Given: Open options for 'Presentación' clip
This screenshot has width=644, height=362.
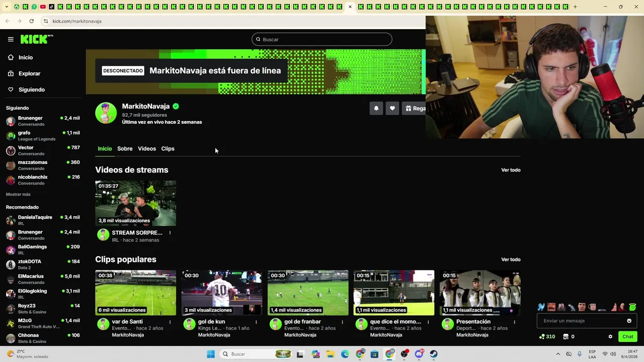Looking at the screenshot, I should coord(514,322).
